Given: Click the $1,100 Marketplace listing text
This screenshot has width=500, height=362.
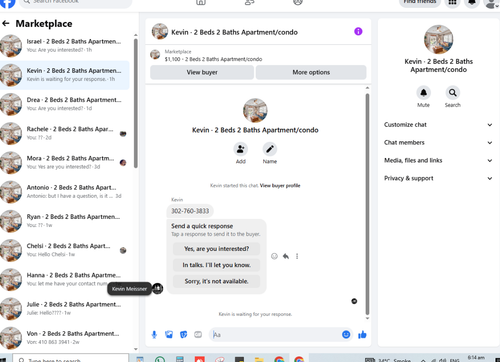Looking at the screenshot, I should click(213, 59).
